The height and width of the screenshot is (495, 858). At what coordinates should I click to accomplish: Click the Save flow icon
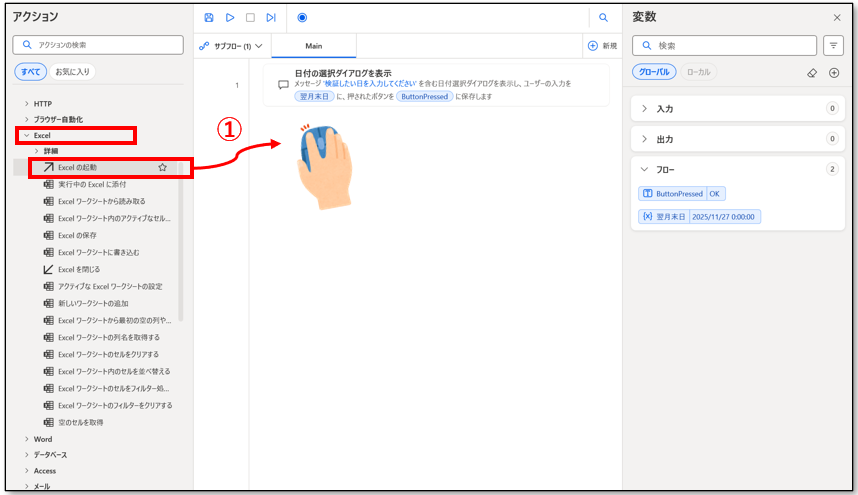click(209, 17)
